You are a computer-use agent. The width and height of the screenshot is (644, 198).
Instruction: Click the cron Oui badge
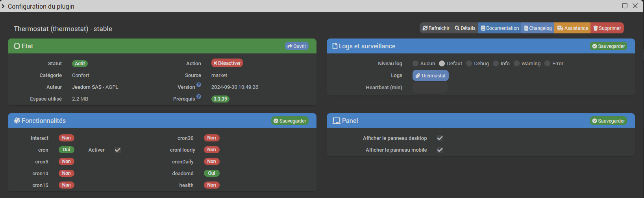click(67, 150)
